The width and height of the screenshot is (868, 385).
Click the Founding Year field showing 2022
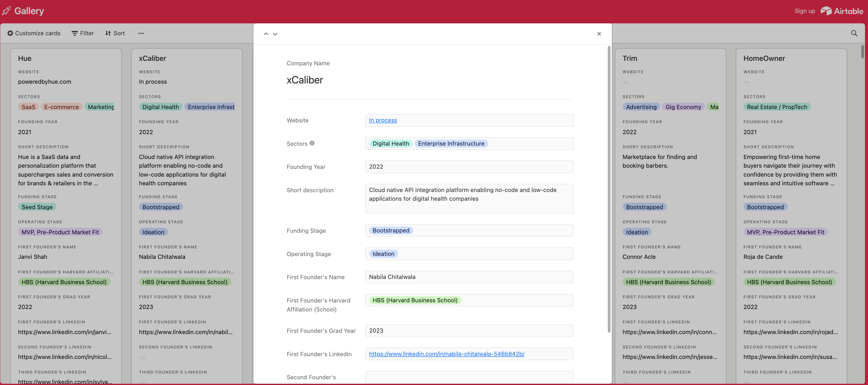469,167
